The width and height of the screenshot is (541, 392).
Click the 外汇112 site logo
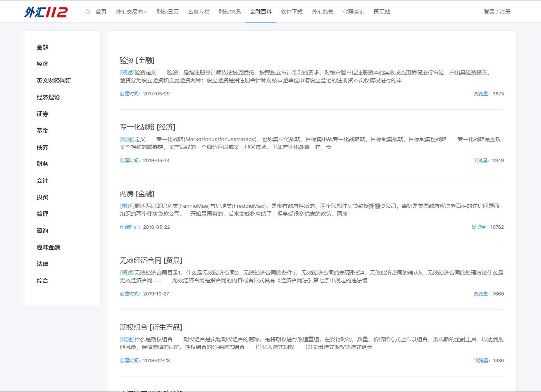[x=45, y=12]
